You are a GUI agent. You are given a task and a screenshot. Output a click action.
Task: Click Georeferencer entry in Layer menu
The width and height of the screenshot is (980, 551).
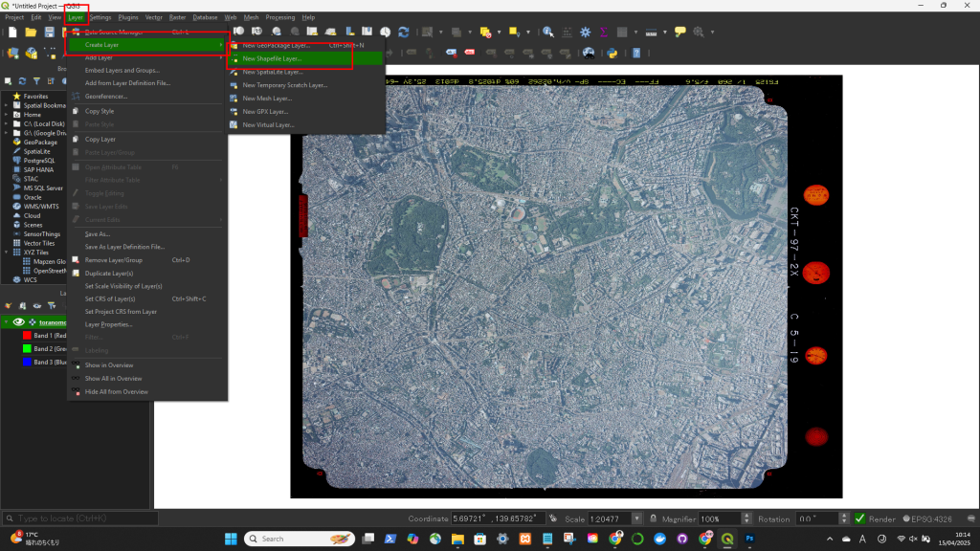pyautogui.click(x=106, y=97)
